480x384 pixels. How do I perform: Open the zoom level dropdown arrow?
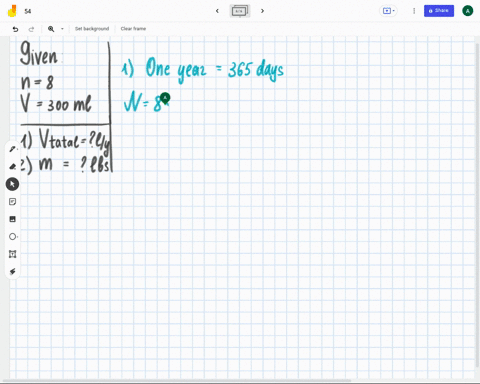pos(62,29)
